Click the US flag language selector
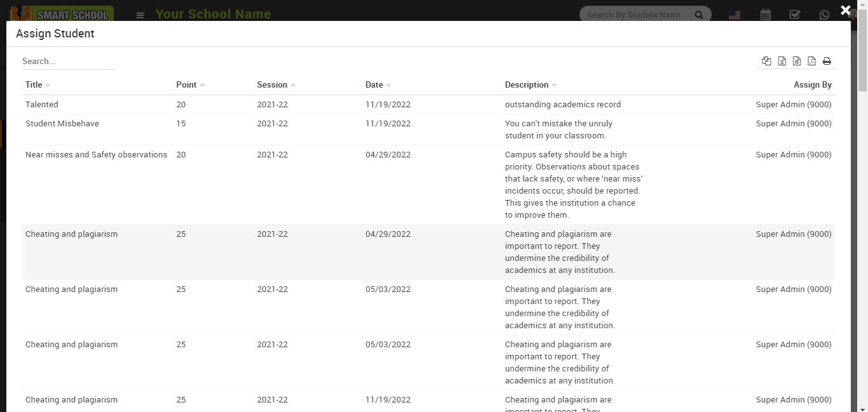 coord(735,15)
